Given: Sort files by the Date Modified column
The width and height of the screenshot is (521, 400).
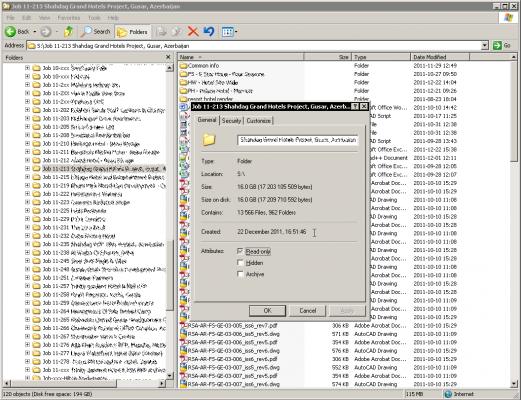Looking at the screenshot, I should click(440, 57).
